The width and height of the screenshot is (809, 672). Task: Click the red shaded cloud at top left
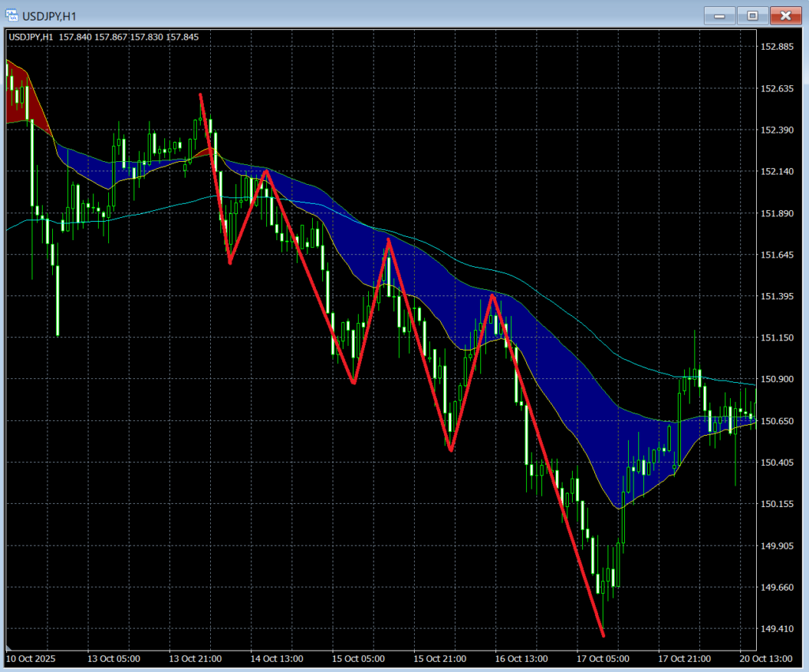tap(21, 99)
